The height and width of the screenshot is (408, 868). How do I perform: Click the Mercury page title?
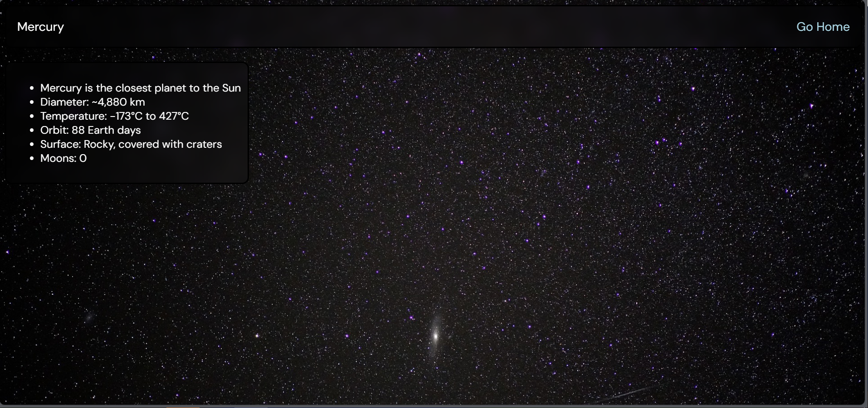pos(40,27)
